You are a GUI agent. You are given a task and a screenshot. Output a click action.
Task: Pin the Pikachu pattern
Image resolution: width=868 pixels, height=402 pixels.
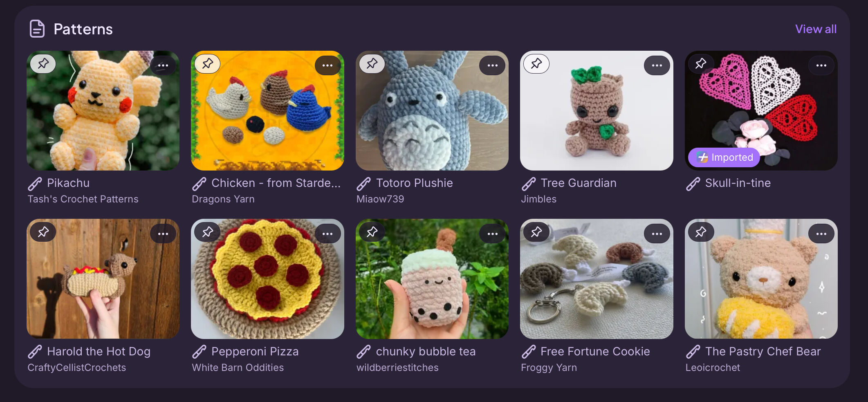coord(43,64)
